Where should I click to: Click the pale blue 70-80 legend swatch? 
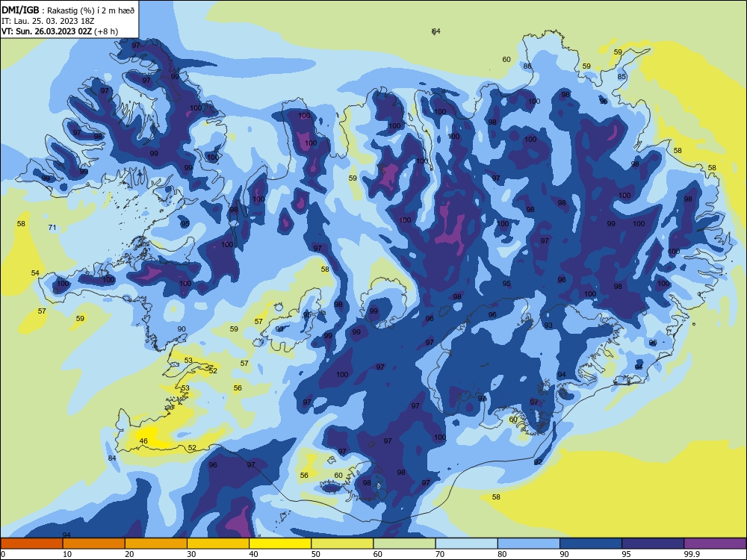click(466, 544)
